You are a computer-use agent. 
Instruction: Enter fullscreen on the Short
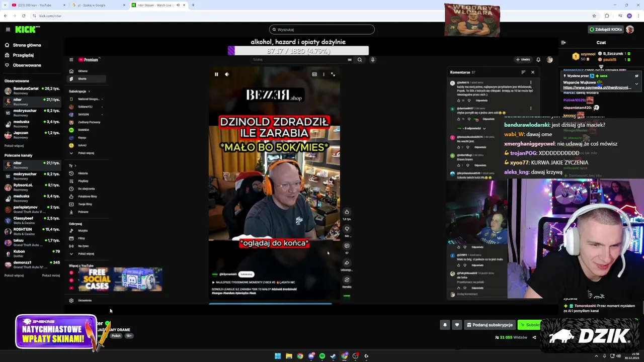pyautogui.click(x=333, y=74)
